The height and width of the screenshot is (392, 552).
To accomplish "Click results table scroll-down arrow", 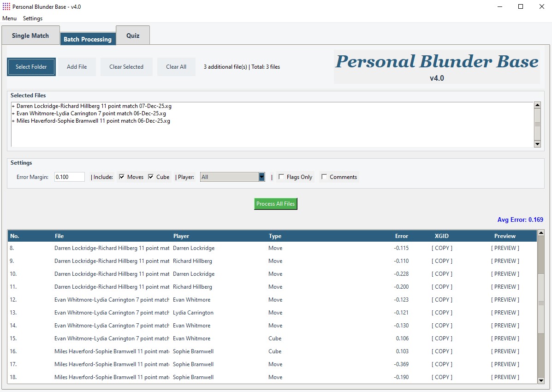I will pyautogui.click(x=541, y=380).
